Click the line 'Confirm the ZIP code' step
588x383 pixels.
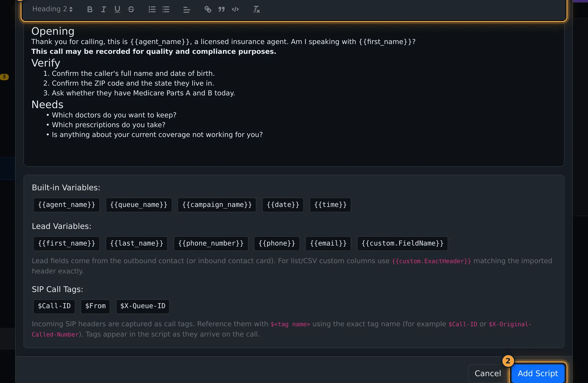[133, 83]
